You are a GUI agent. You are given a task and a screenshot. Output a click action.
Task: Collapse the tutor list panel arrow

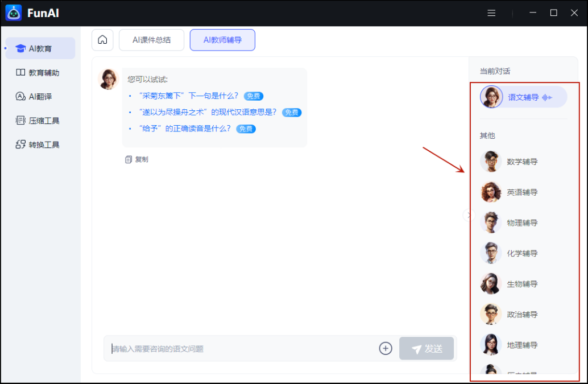coord(469,215)
